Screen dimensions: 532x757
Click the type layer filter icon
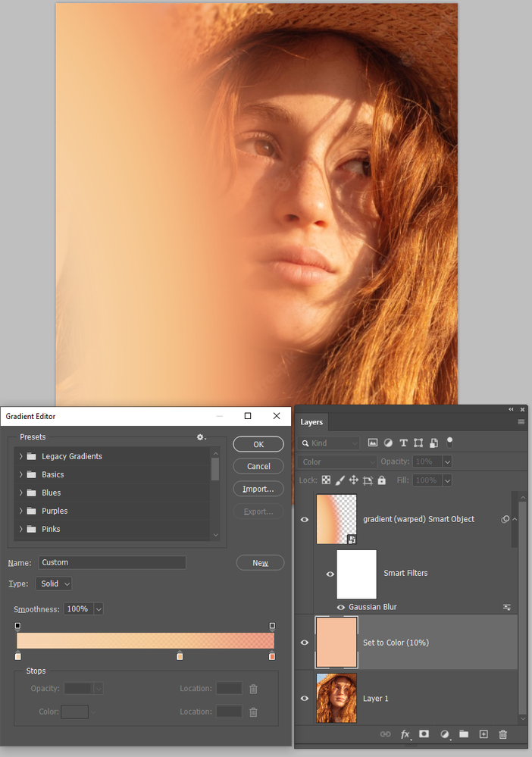click(x=404, y=443)
